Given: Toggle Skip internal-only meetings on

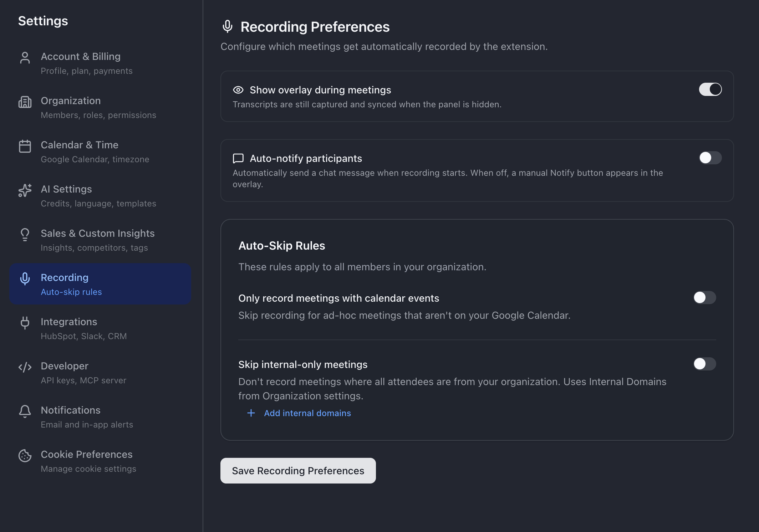Looking at the screenshot, I should pyautogui.click(x=704, y=364).
